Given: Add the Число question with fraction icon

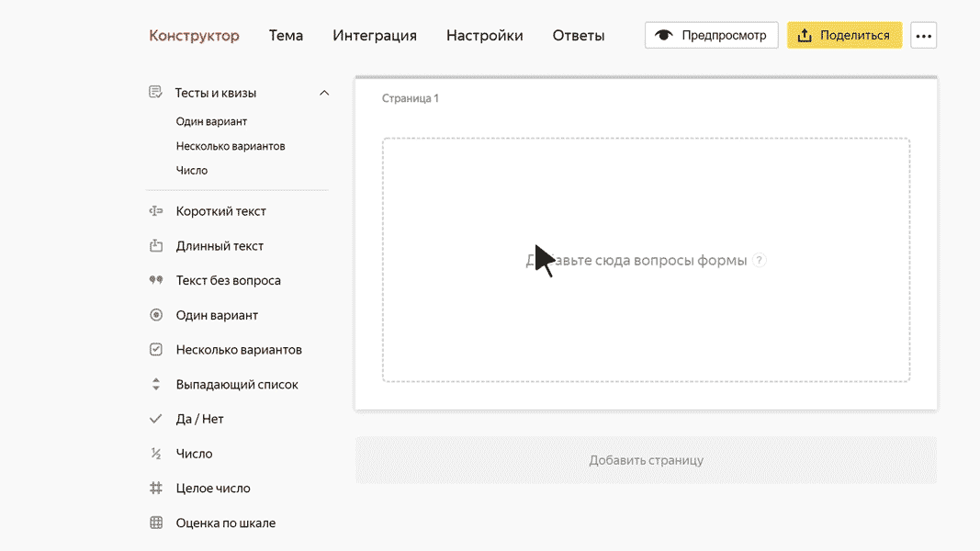Looking at the screenshot, I should pyautogui.click(x=194, y=455).
